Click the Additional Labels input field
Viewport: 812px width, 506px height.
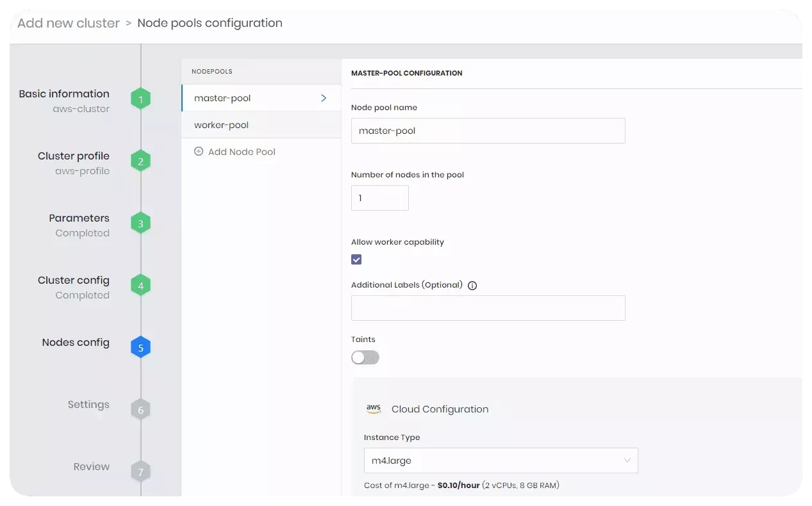[x=488, y=308]
